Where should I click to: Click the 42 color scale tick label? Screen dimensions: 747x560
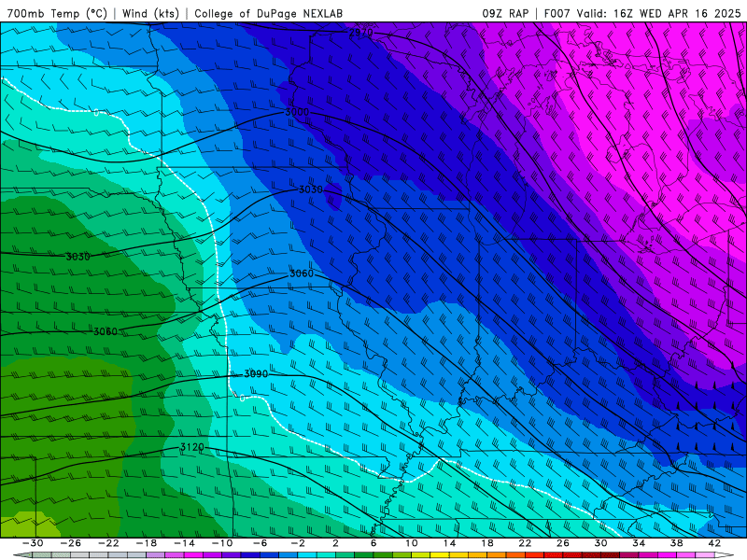click(x=714, y=543)
